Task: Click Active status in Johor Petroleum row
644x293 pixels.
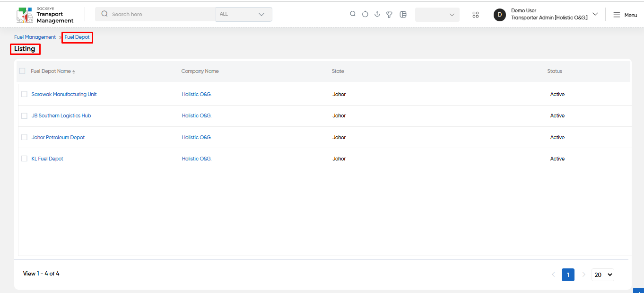Action: [x=557, y=137]
